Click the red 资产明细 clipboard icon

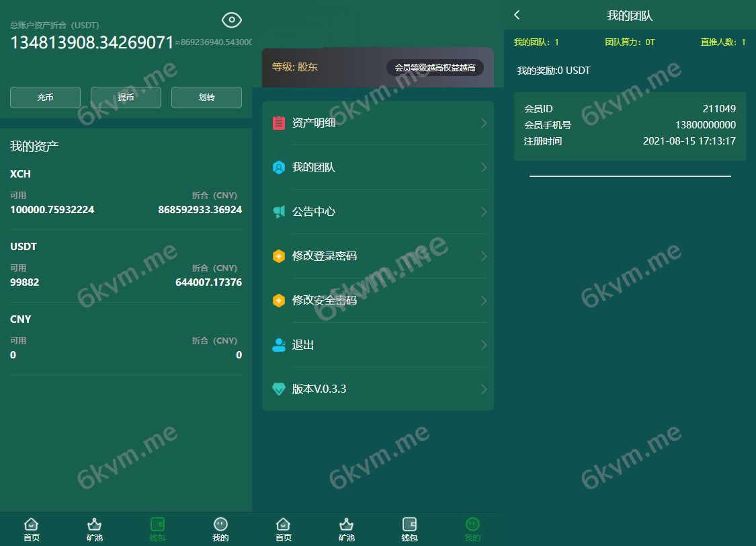[x=279, y=123]
